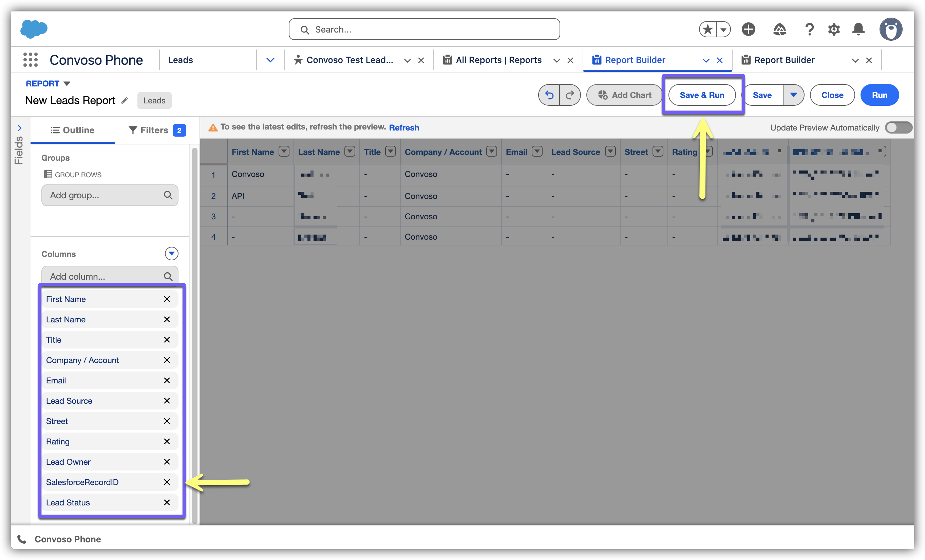The width and height of the screenshot is (925, 560).
Task: Click the global actions plus icon
Action: tap(748, 29)
